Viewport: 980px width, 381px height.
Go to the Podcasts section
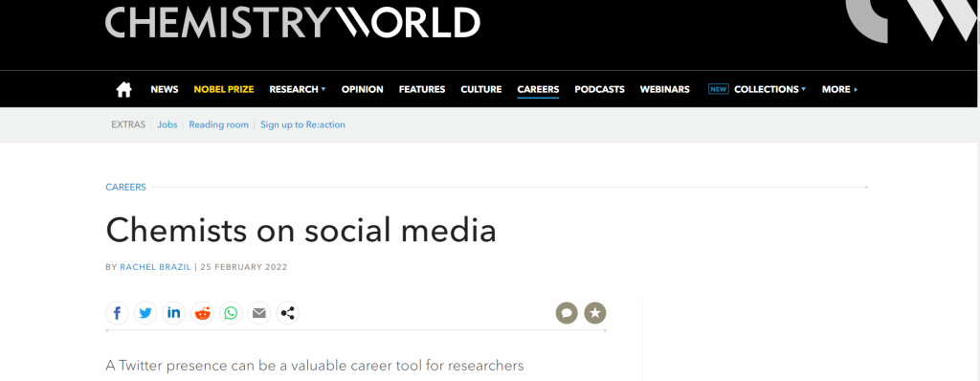[599, 89]
